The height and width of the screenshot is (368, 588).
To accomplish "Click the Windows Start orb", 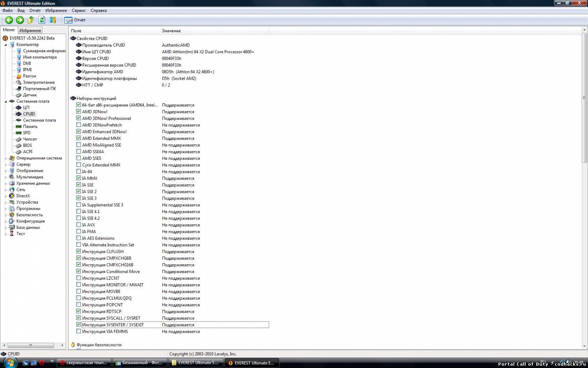I will pyautogui.click(x=11, y=362).
